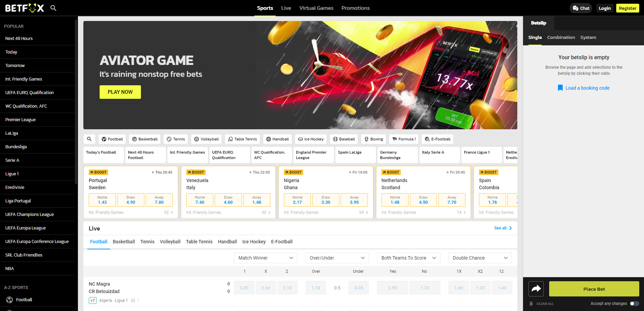Expand Netherlands vs Scotland 74 markets
This screenshot has width=644, height=311.
461,213
